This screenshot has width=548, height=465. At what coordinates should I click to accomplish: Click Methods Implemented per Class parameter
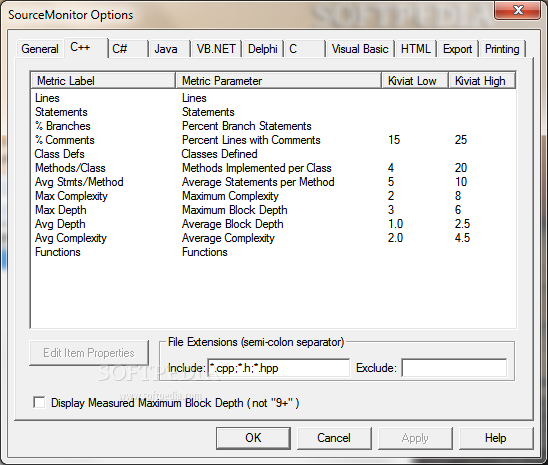click(x=257, y=168)
